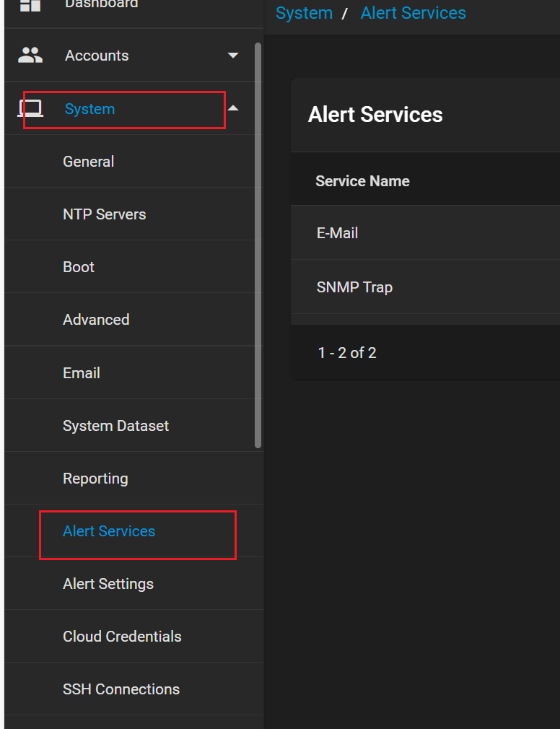Click the Dashboard grid icon
Viewport: 560px width, 729px height.
tap(30, 4)
